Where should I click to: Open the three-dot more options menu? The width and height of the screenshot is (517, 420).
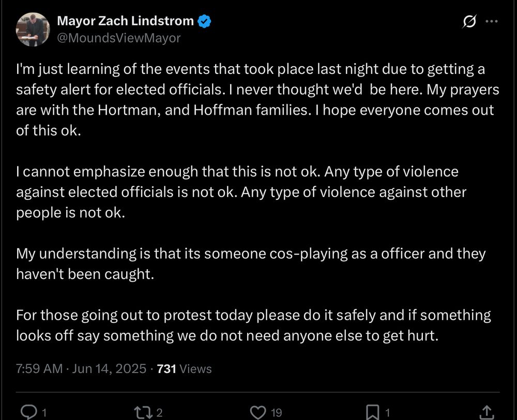coord(492,21)
